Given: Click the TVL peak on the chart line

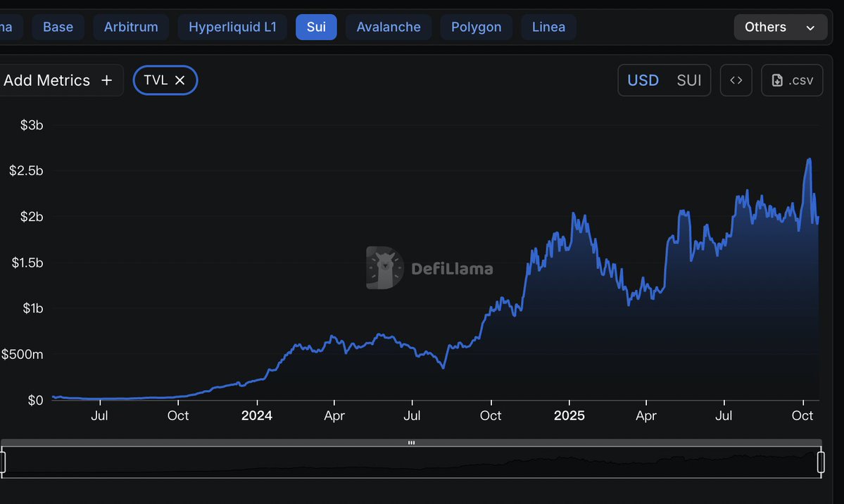Looking at the screenshot, I should pos(809,159).
